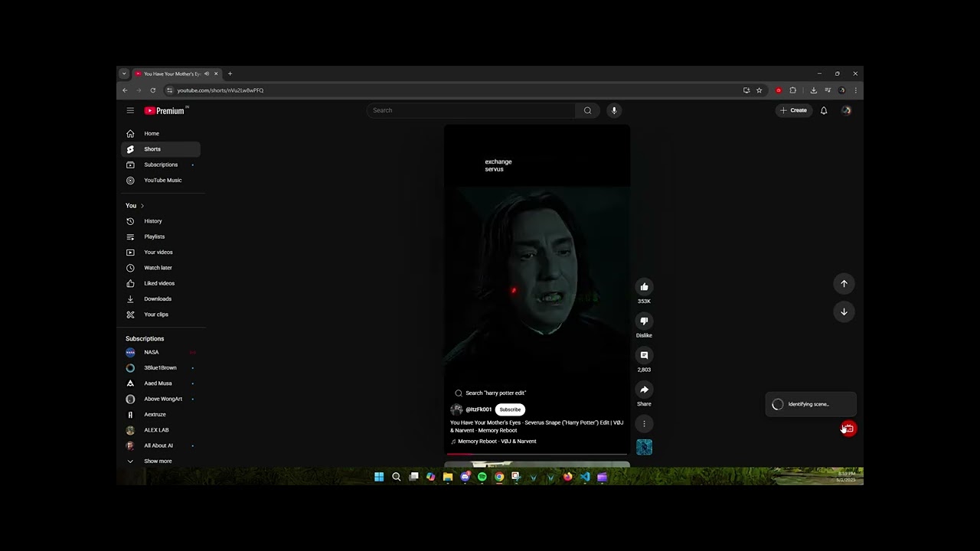Share this Short
Image resolution: width=980 pixels, height=551 pixels.
click(644, 390)
